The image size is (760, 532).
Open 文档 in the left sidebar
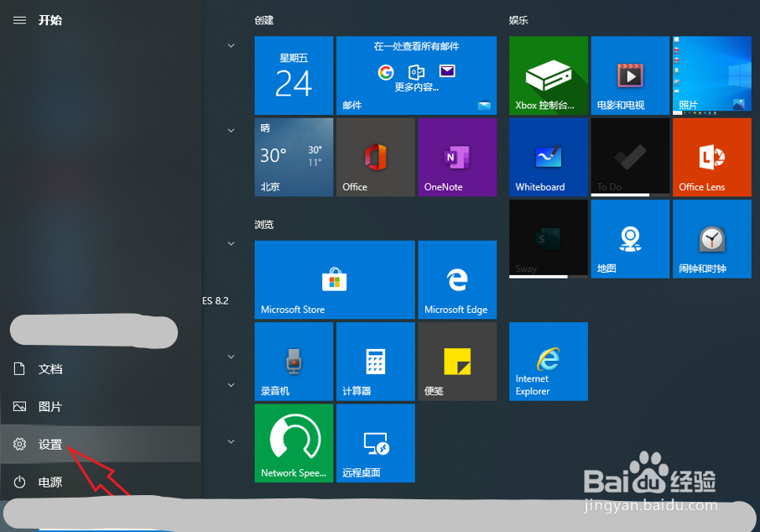pos(101,369)
